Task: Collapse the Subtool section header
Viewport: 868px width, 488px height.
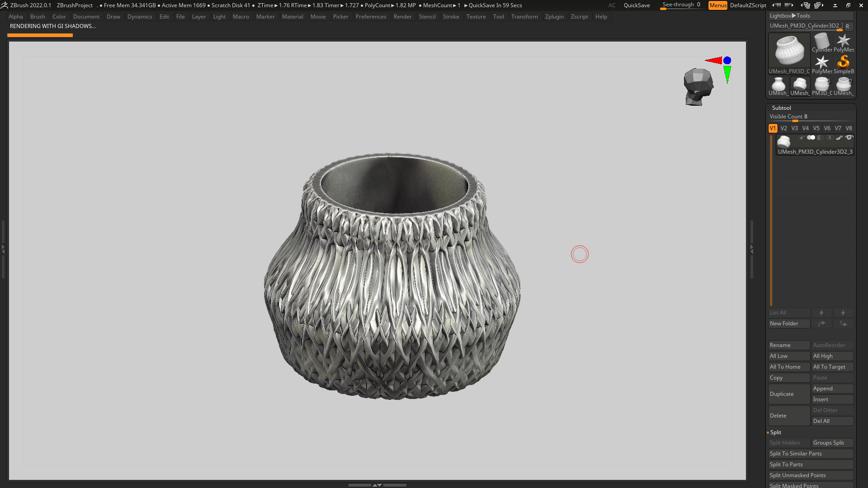Action: tap(781, 108)
